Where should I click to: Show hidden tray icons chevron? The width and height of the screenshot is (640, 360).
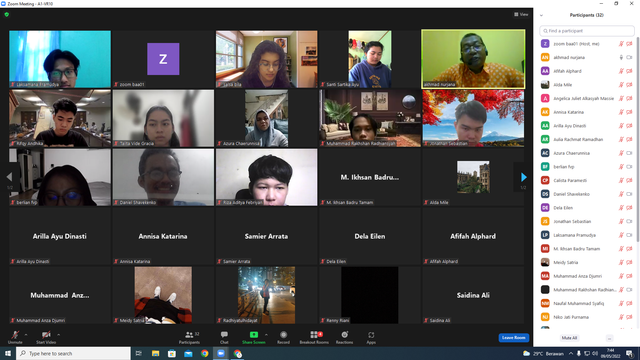coord(571,353)
